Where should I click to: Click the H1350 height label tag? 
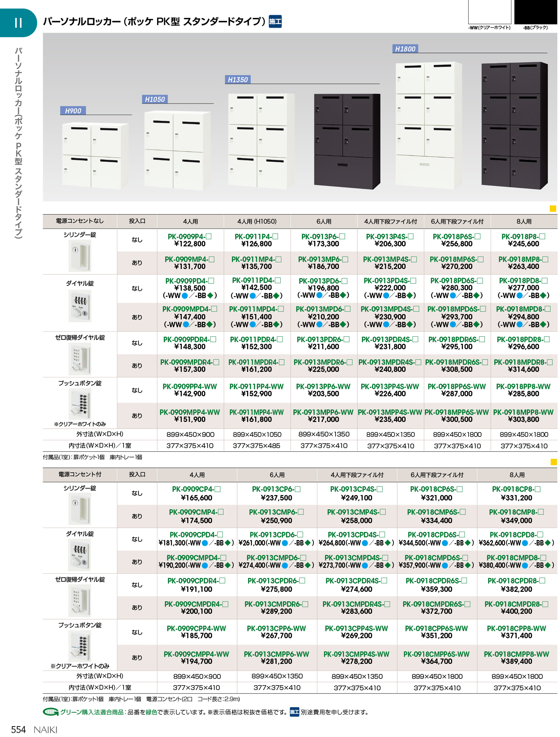(x=238, y=80)
